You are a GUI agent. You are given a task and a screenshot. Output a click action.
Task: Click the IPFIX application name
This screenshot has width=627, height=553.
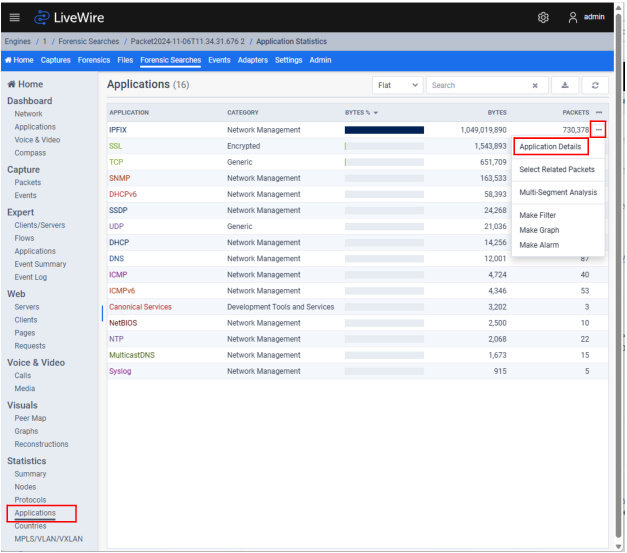118,130
